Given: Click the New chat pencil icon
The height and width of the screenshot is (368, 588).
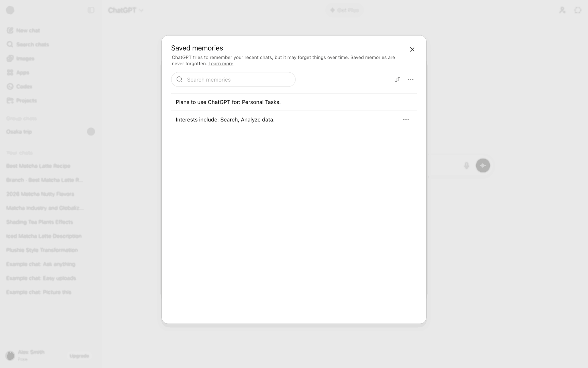Looking at the screenshot, I should [10, 30].
